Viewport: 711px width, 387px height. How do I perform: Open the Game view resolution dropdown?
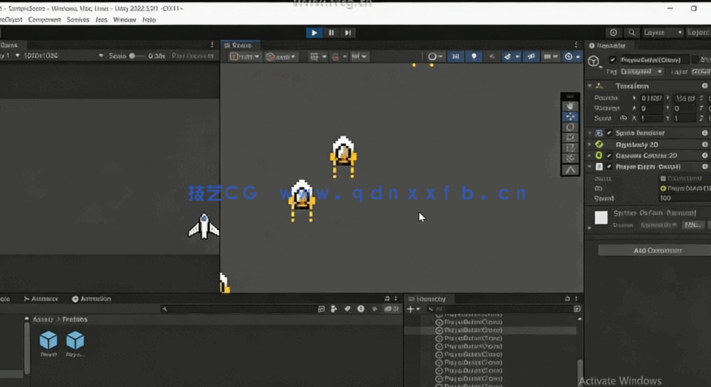point(63,56)
